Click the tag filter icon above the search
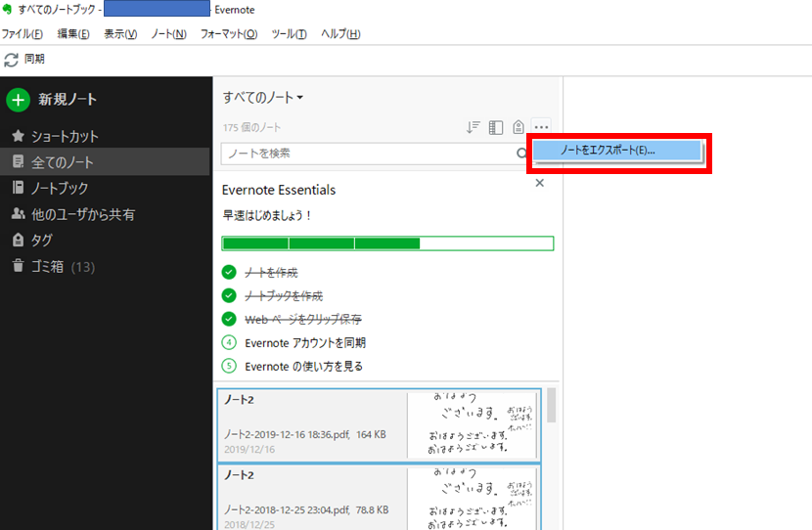The height and width of the screenshot is (530, 812). click(x=519, y=127)
